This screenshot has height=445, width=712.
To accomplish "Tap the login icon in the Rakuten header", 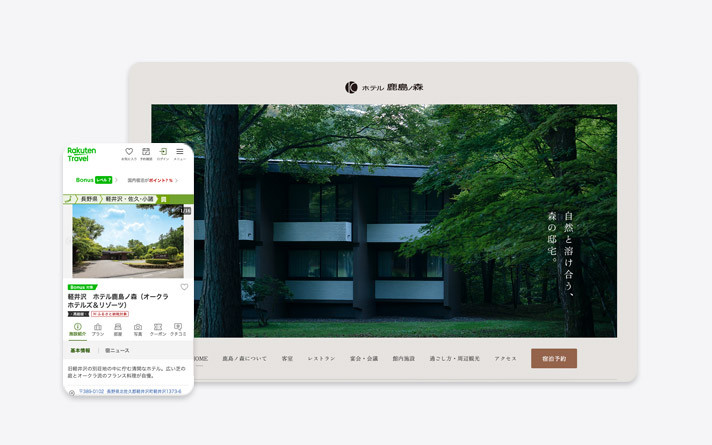I will [163, 152].
